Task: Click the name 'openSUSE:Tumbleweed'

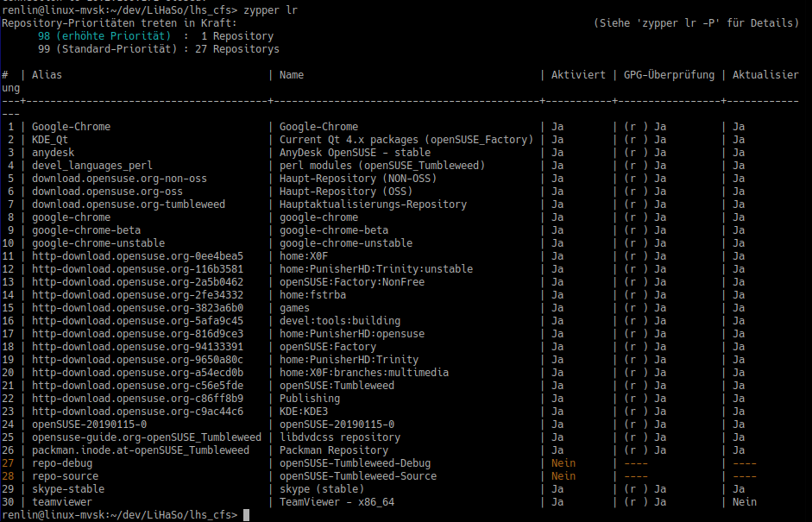Action: point(337,386)
